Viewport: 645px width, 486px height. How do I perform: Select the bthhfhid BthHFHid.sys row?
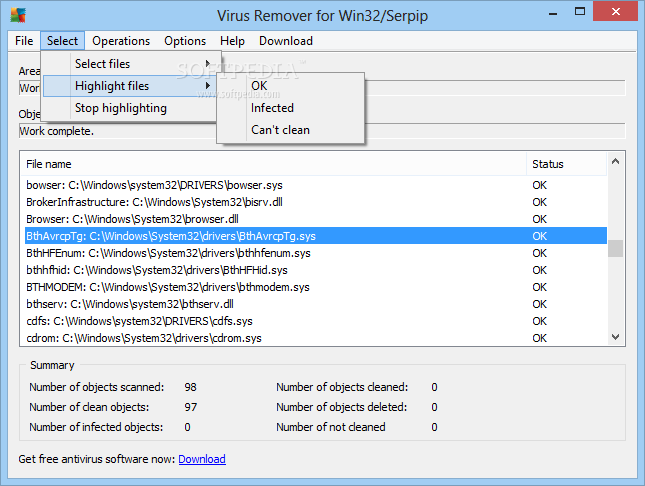click(x=316, y=270)
